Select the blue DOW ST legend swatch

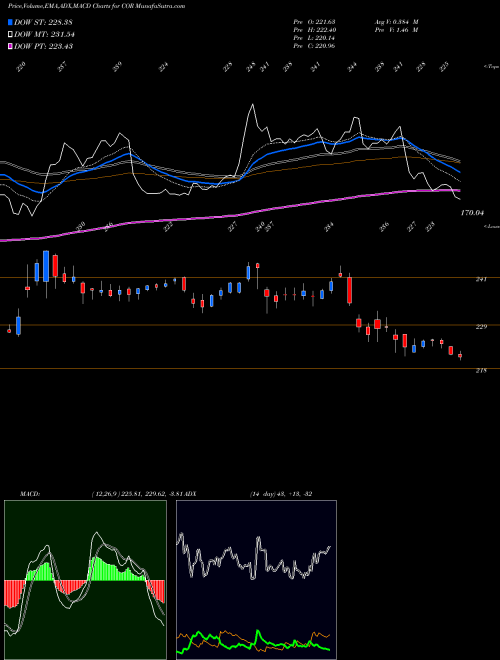point(10,22)
